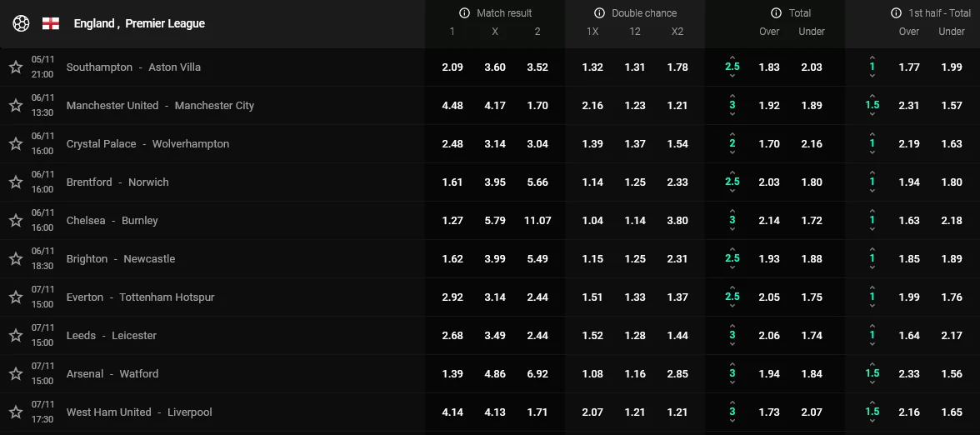980x435 pixels.
Task: Raise 1st half total above 1.5 for Arsenal
Action: tap(872, 364)
